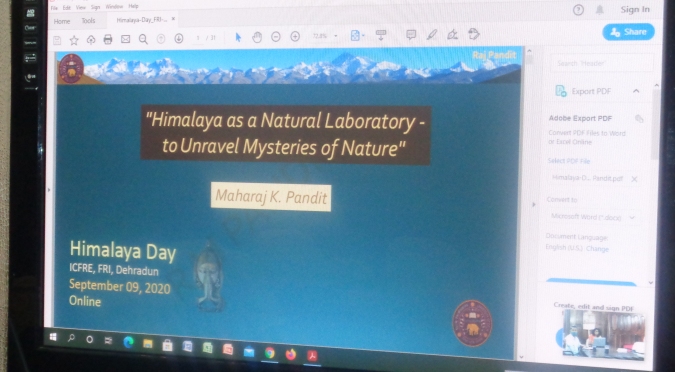Select the highlighter pen tool
675x372 pixels.
(x=432, y=34)
